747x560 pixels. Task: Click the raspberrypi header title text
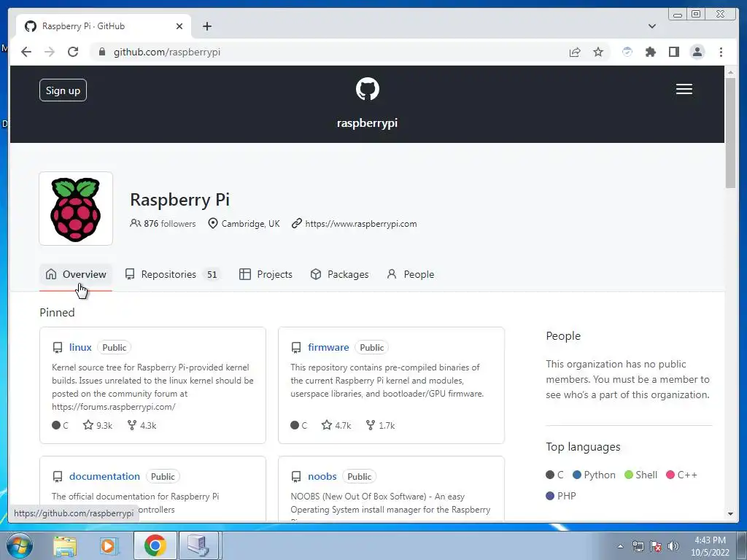coord(367,122)
